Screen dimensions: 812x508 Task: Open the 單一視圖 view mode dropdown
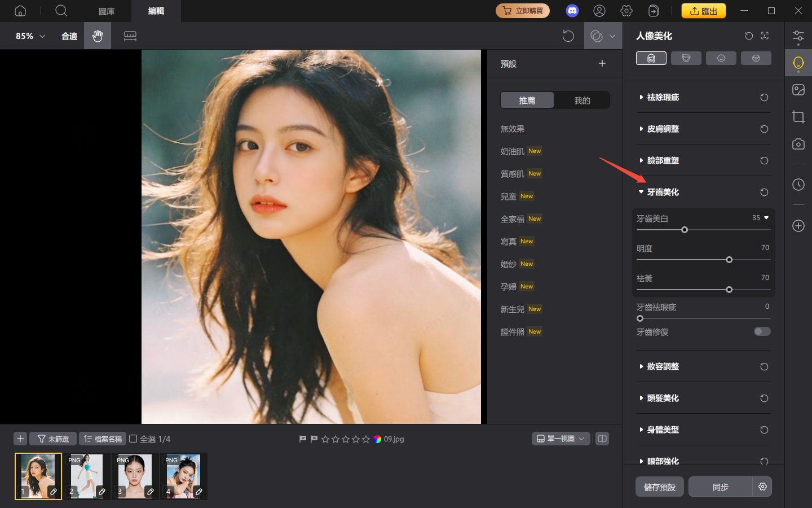(x=561, y=439)
